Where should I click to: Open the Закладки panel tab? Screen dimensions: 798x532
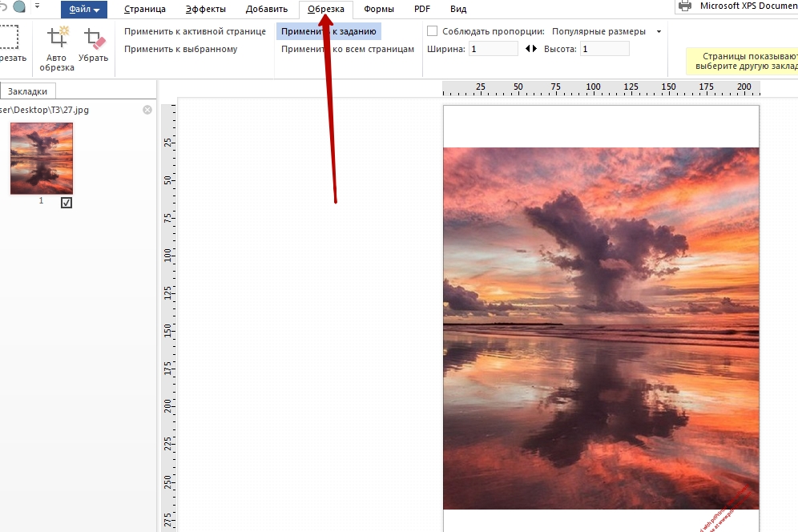pos(28,91)
